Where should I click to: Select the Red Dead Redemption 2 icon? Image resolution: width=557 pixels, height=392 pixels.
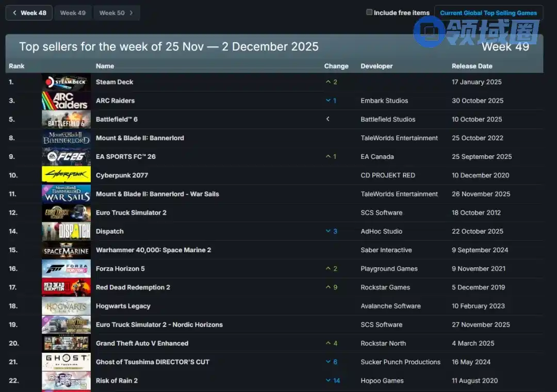(66, 287)
